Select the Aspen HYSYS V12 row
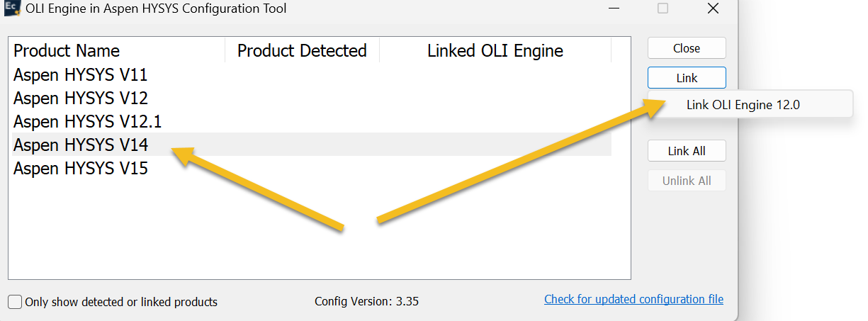868x321 pixels. (x=80, y=98)
